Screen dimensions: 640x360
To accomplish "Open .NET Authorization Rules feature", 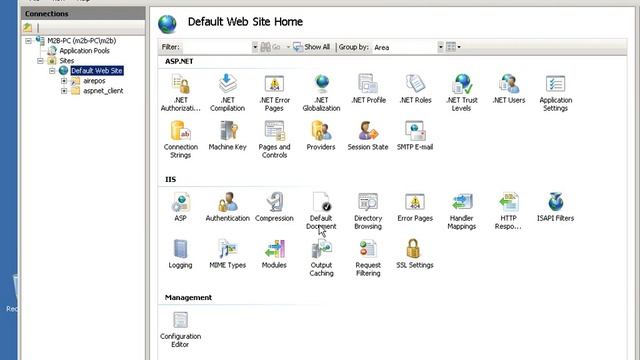I will click(180, 93).
